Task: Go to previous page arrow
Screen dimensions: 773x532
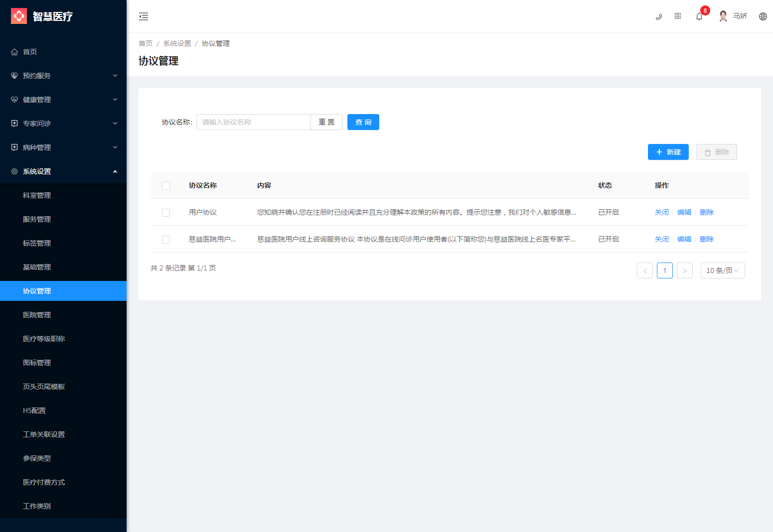Action: [x=645, y=270]
